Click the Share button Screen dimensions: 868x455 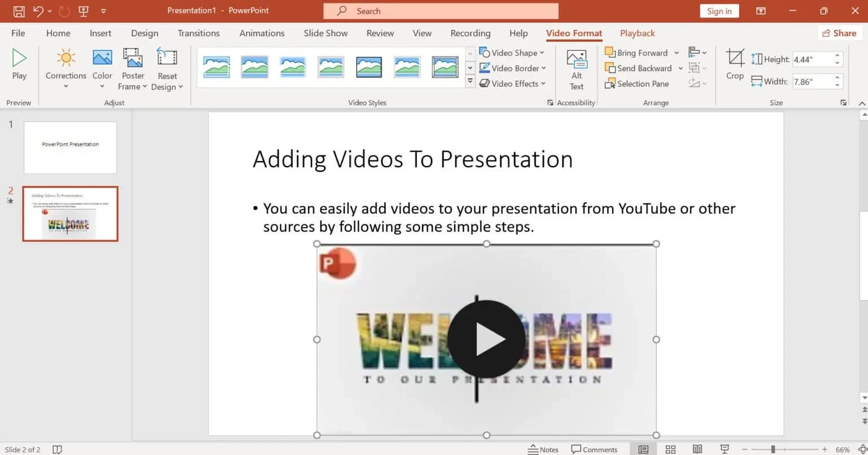point(839,33)
